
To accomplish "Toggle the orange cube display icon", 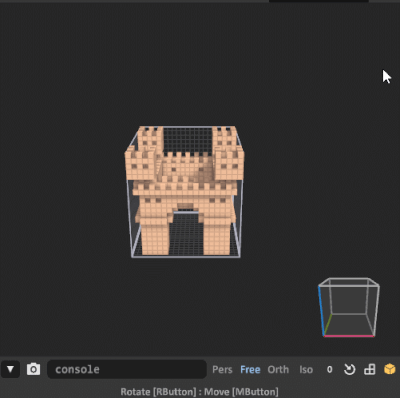I will (x=389, y=369).
